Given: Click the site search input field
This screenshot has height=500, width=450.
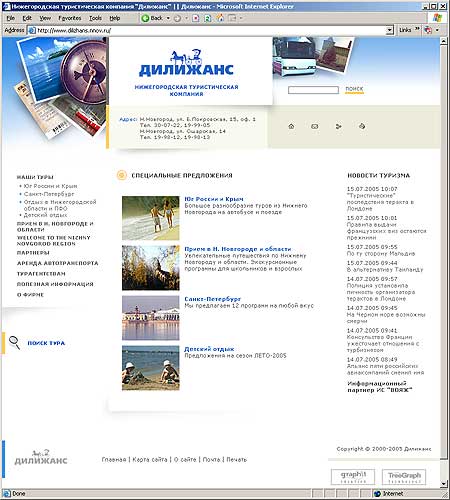Looking at the screenshot, I should (313, 90).
